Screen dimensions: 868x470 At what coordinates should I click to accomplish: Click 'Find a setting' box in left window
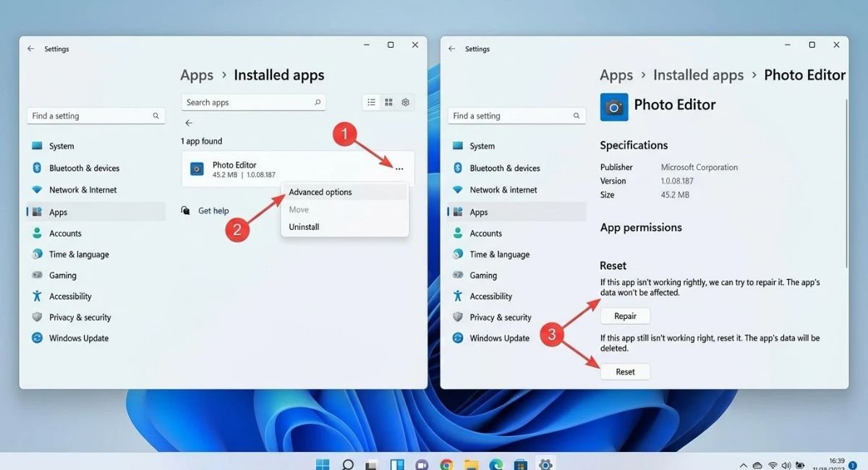(x=96, y=116)
